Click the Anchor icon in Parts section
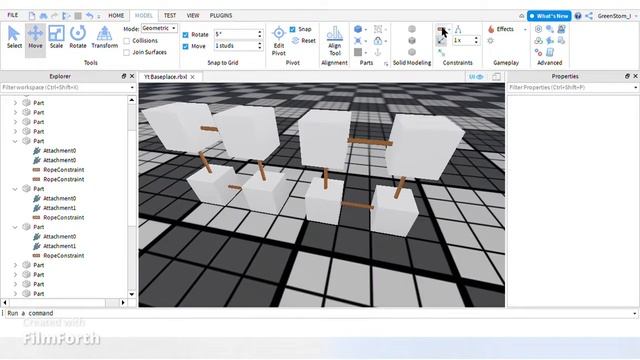640x360 pixels. pos(378,52)
